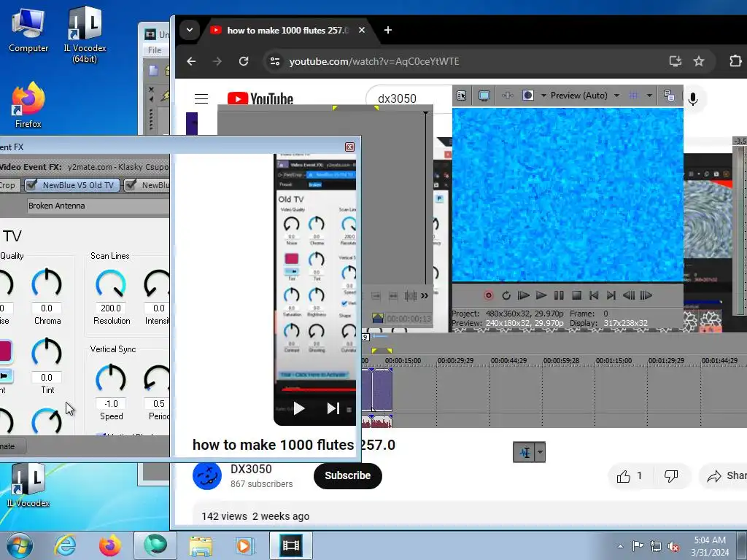The width and height of the screenshot is (747, 560).
Task: Toggle Video Preview on External Monitor
Action: click(484, 96)
